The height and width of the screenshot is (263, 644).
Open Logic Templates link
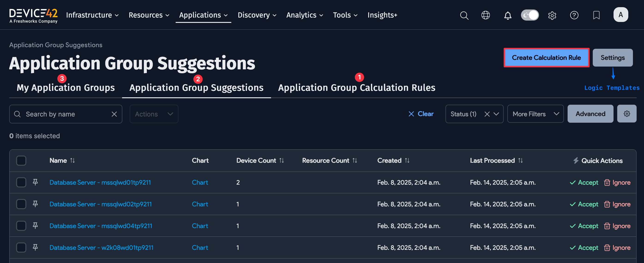pos(612,88)
